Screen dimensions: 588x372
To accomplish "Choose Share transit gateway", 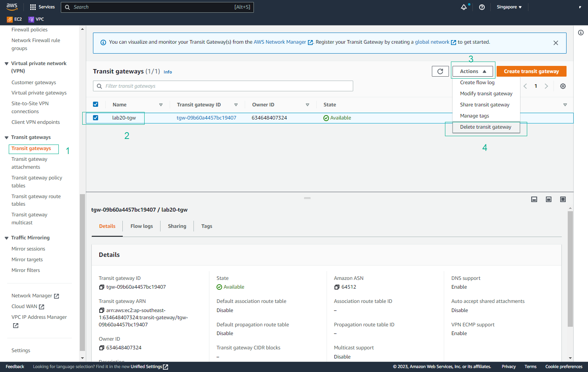I will pyautogui.click(x=486, y=105).
